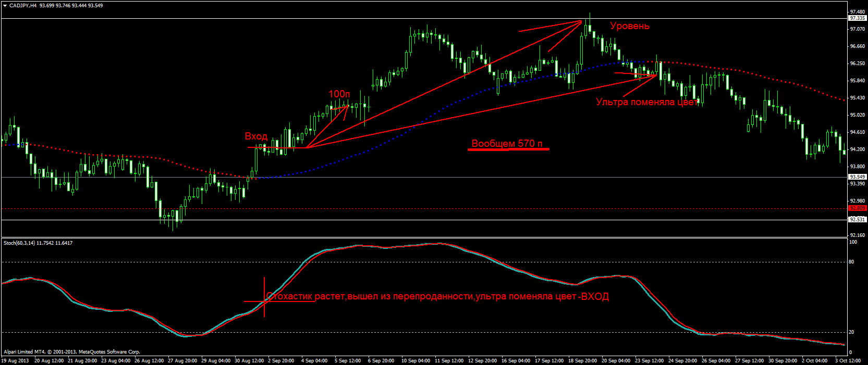868x365 pixels.
Task: Select the "Уровень" text label
Action: point(630,26)
